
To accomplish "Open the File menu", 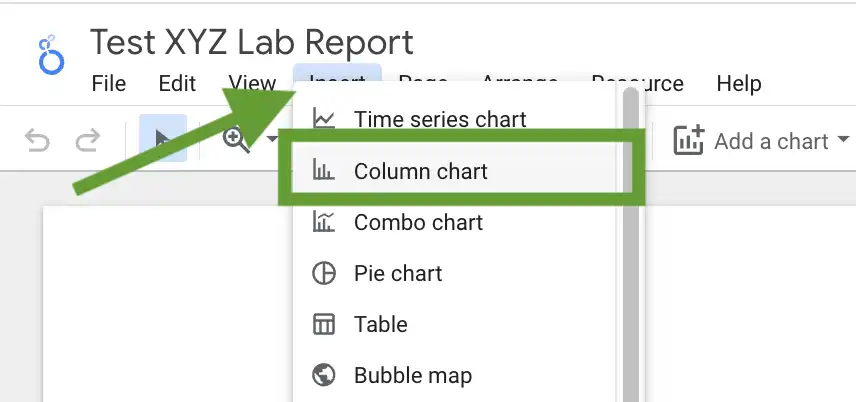I will (109, 84).
